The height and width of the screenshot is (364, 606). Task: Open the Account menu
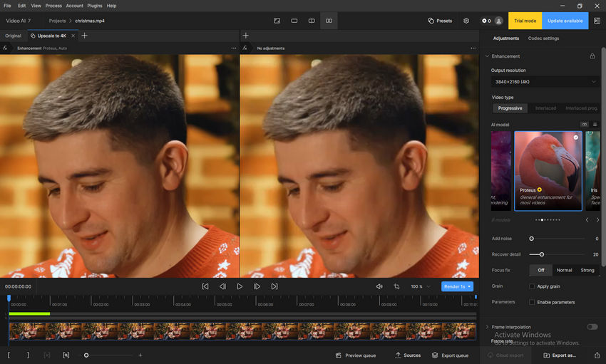75,6
